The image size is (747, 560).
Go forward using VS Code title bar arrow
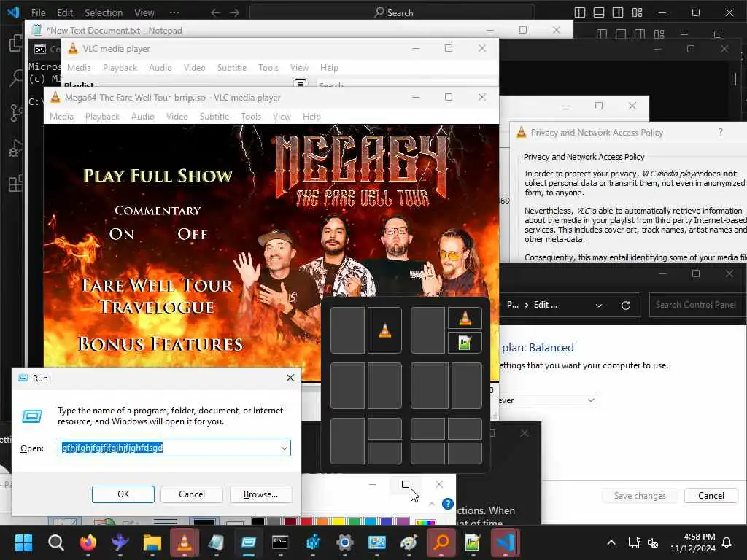click(x=234, y=13)
